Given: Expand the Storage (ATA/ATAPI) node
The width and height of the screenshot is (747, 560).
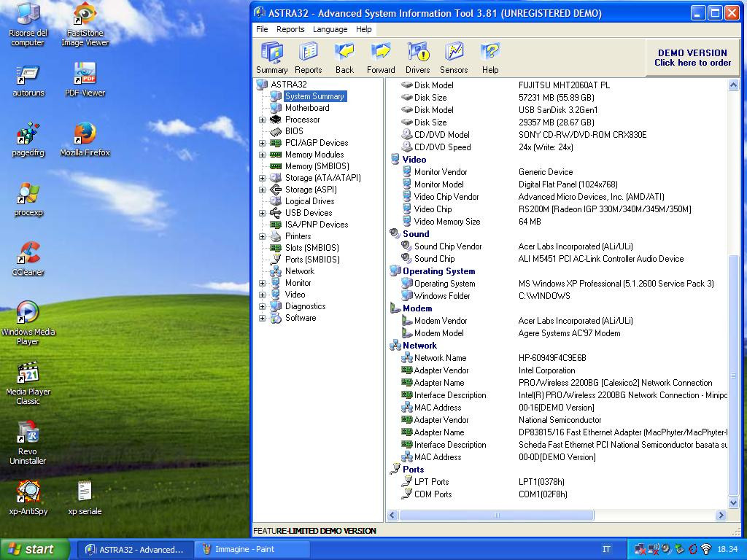Looking at the screenshot, I should pos(262,178).
